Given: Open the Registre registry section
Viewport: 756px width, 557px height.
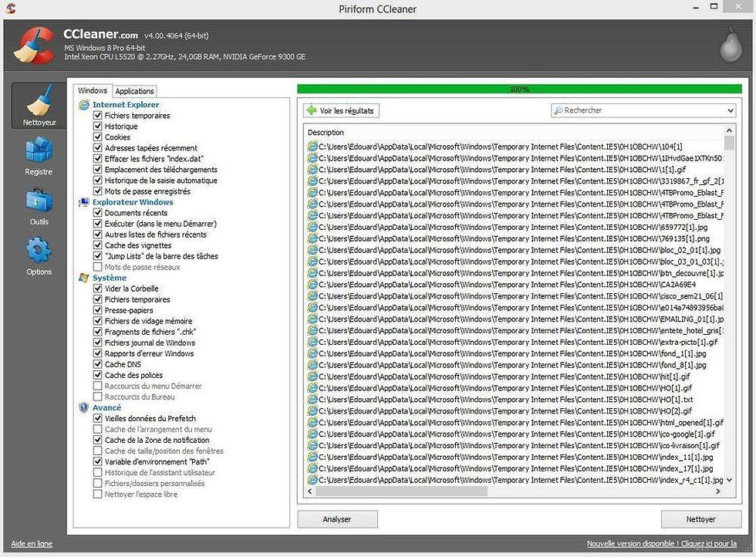Looking at the screenshot, I should coord(39,156).
